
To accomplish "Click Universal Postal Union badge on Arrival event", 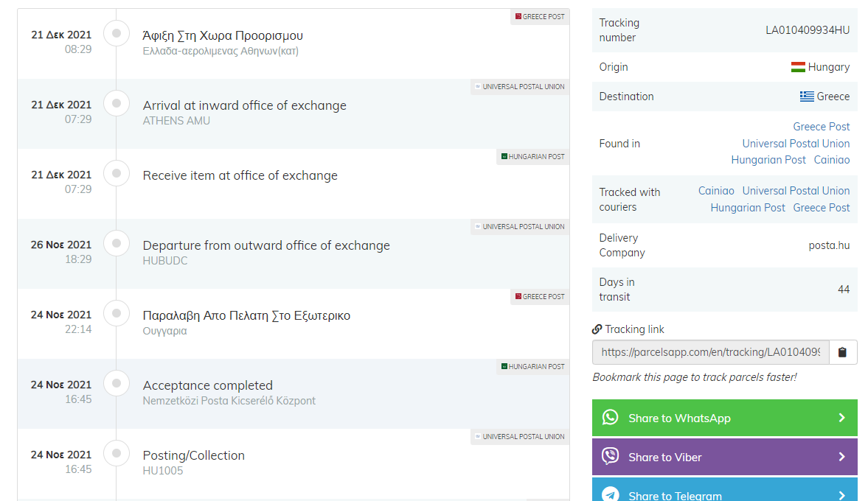I will click(x=520, y=87).
